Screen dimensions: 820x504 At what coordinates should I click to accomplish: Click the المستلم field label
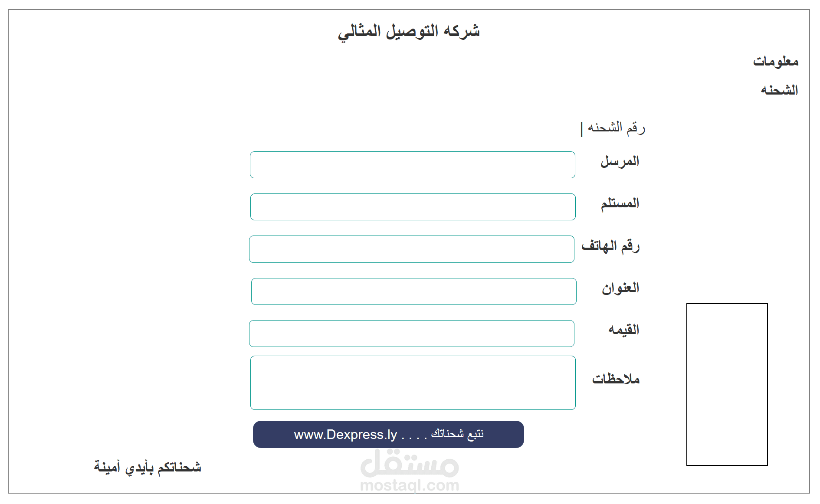[x=622, y=203]
